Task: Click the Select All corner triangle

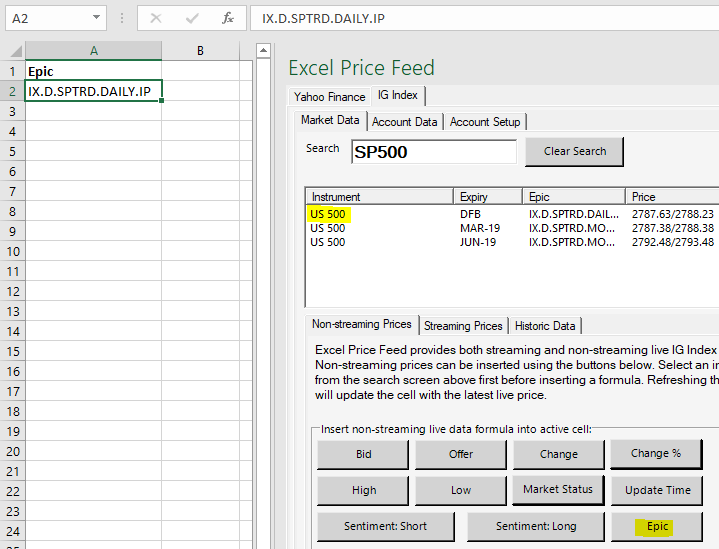Action: coord(16,51)
